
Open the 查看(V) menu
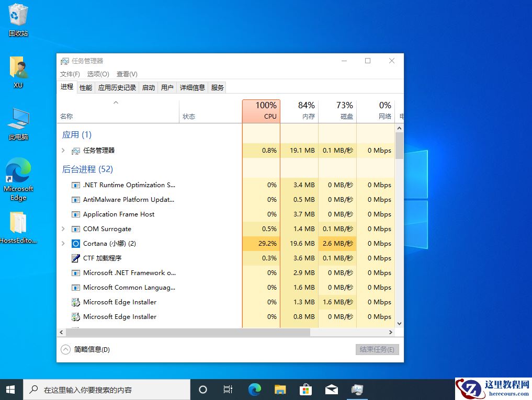(x=127, y=74)
